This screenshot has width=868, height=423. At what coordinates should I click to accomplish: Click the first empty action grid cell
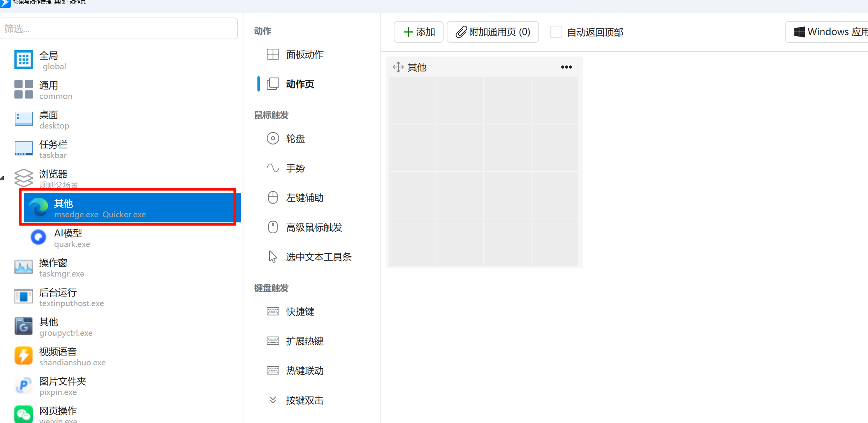click(412, 100)
